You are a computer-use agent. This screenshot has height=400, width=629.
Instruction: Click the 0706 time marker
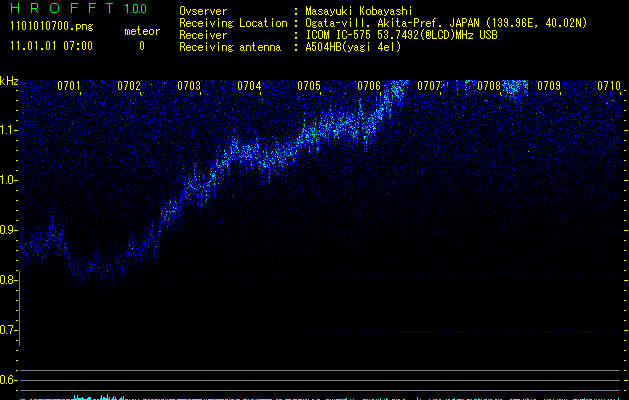coord(369,86)
